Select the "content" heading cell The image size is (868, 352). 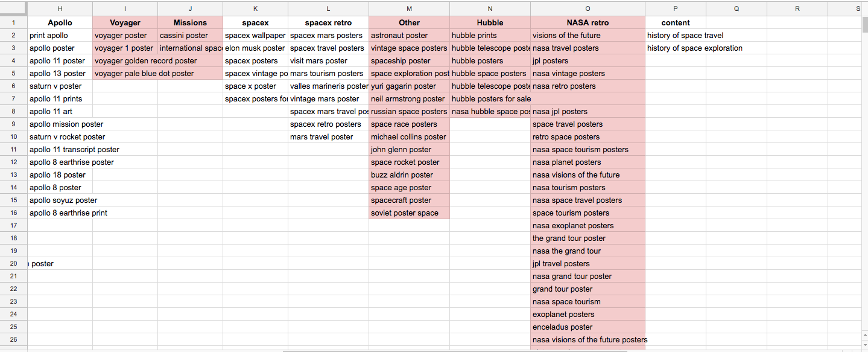point(676,23)
